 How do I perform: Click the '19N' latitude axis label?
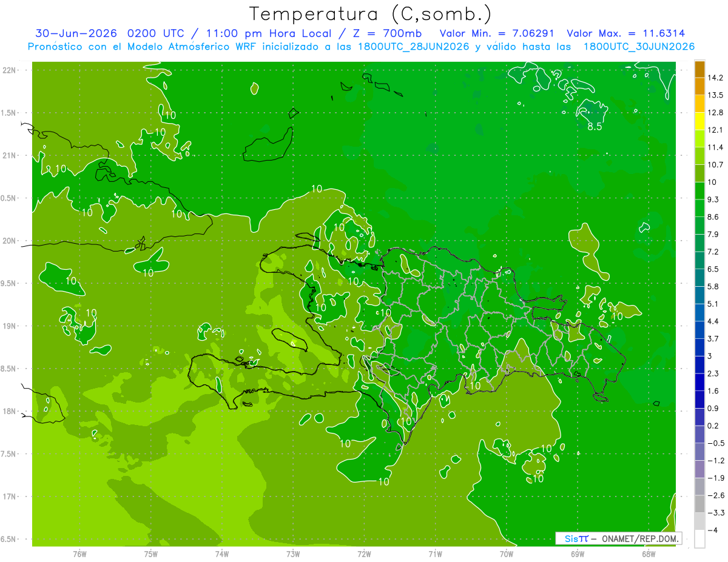click(10, 326)
